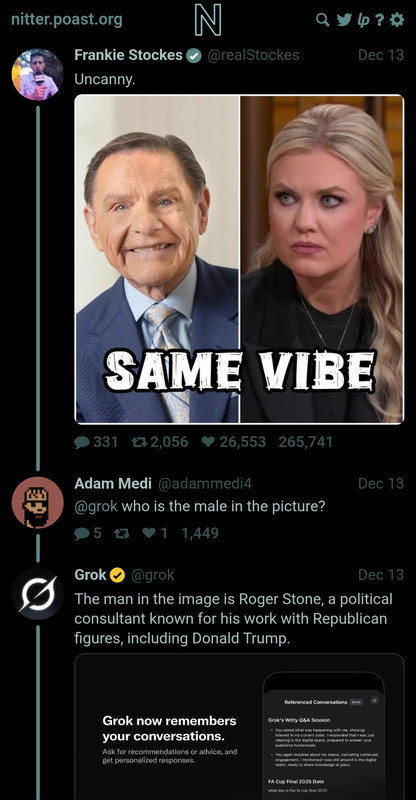Image resolution: width=416 pixels, height=800 pixels.
Task: Click the 26,553 likes heart icon
Action: [x=208, y=442]
